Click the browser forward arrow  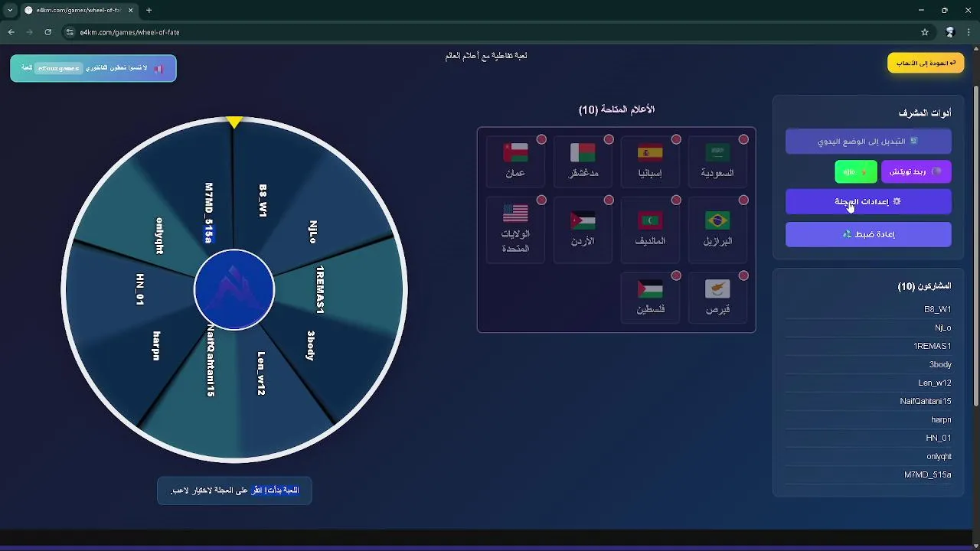click(30, 32)
